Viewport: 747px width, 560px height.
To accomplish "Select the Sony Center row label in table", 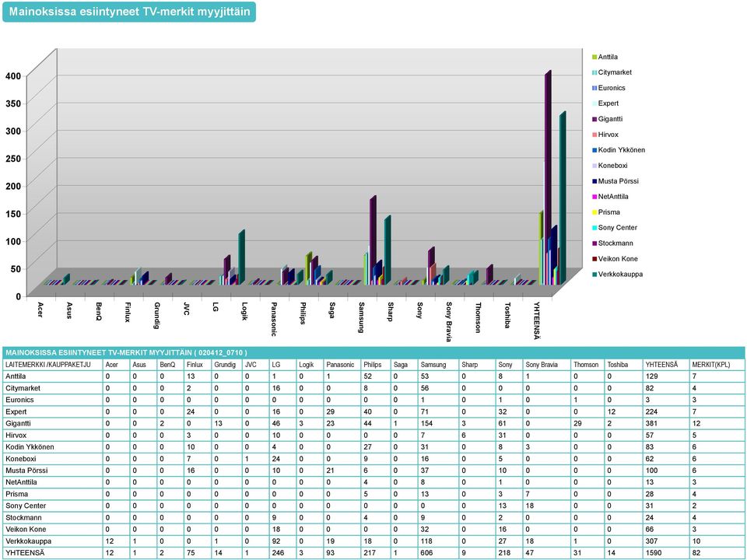I will click(x=26, y=506).
